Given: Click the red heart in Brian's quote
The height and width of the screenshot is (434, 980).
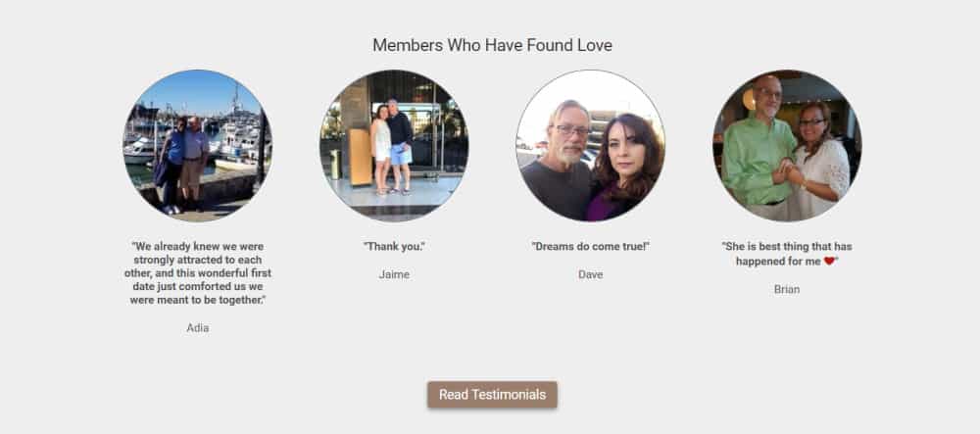Looking at the screenshot, I should coord(829,261).
